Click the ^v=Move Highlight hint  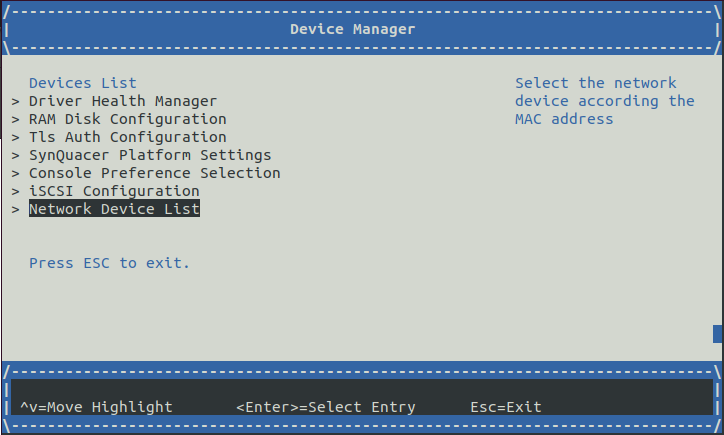coord(96,407)
